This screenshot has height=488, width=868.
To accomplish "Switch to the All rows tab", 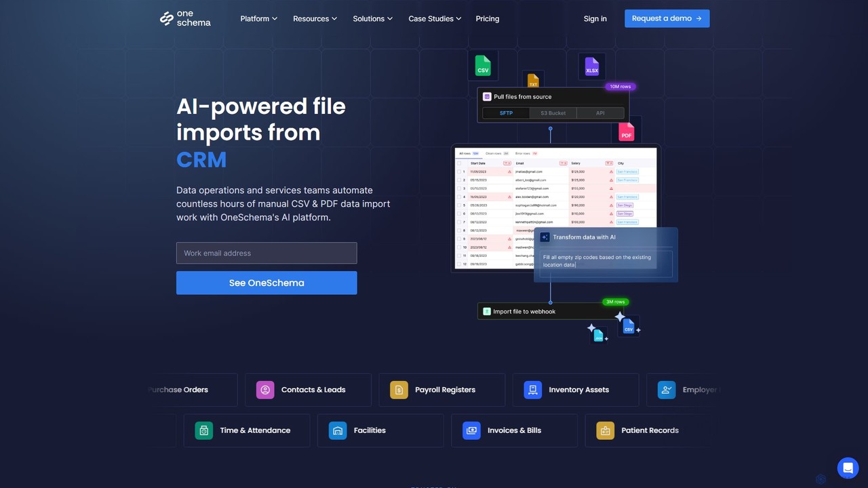I will click(469, 153).
